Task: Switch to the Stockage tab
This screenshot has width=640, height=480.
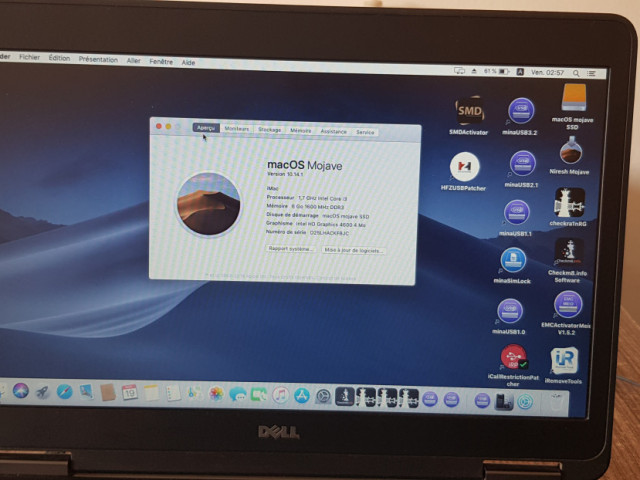Action: 269,130
